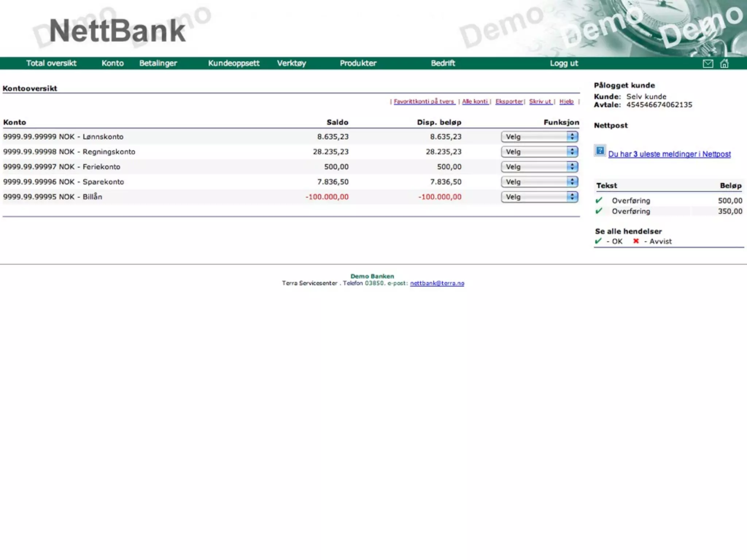Click the green OK legend checkmark
Viewport: 747px width, 560px height.
pyautogui.click(x=598, y=241)
